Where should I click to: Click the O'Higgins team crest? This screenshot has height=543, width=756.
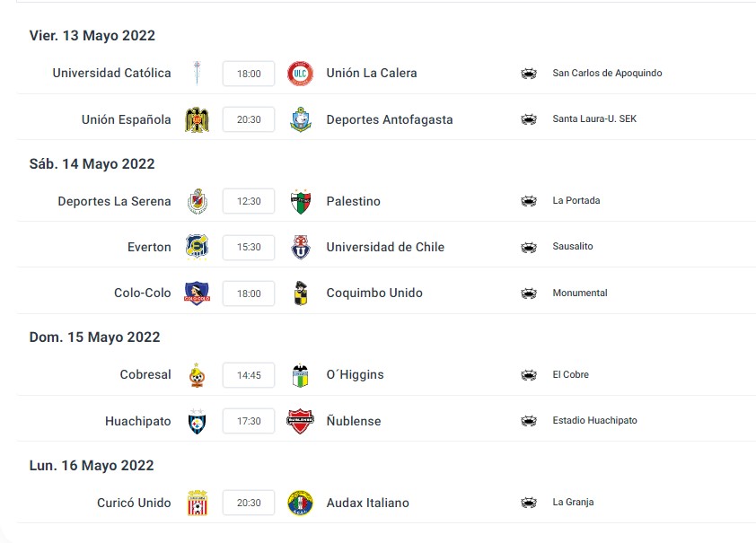pos(300,375)
